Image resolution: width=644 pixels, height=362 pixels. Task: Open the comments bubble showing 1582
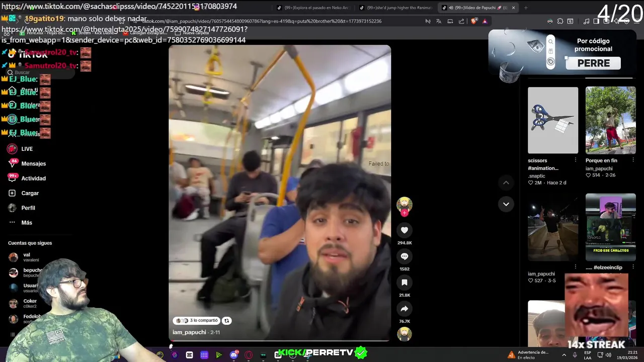tap(404, 256)
